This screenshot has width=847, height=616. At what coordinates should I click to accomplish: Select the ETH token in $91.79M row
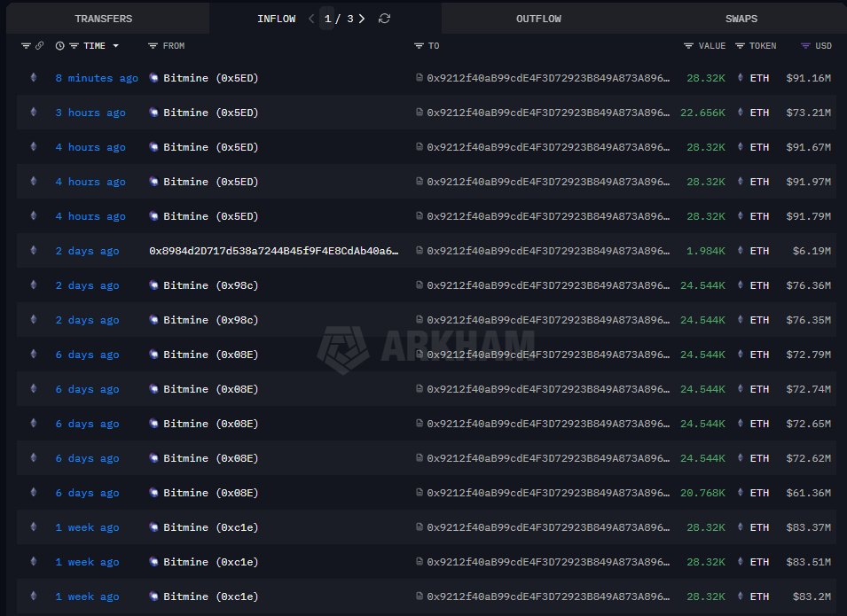759,216
